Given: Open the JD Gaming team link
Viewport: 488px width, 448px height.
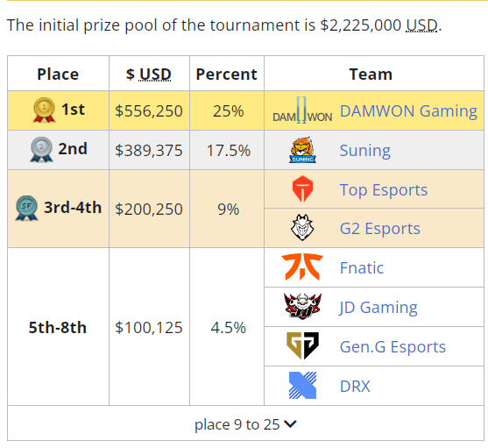Looking at the screenshot, I should coord(378,307).
